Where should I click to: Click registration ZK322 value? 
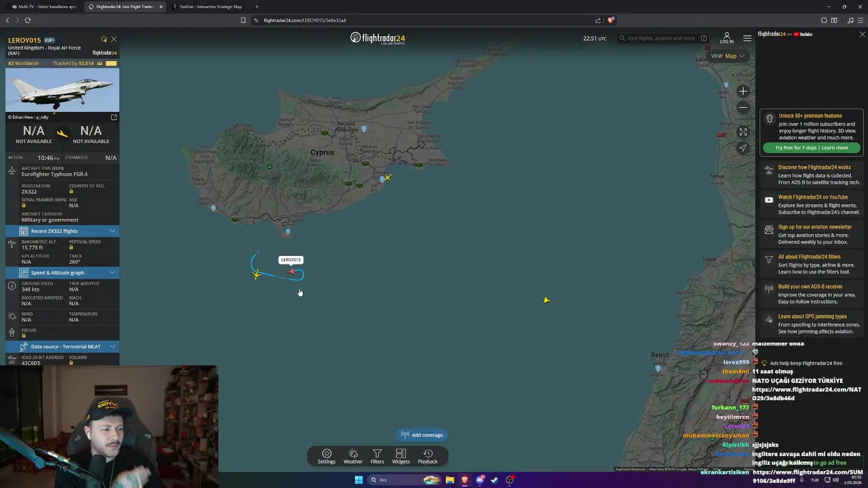tap(29, 192)
